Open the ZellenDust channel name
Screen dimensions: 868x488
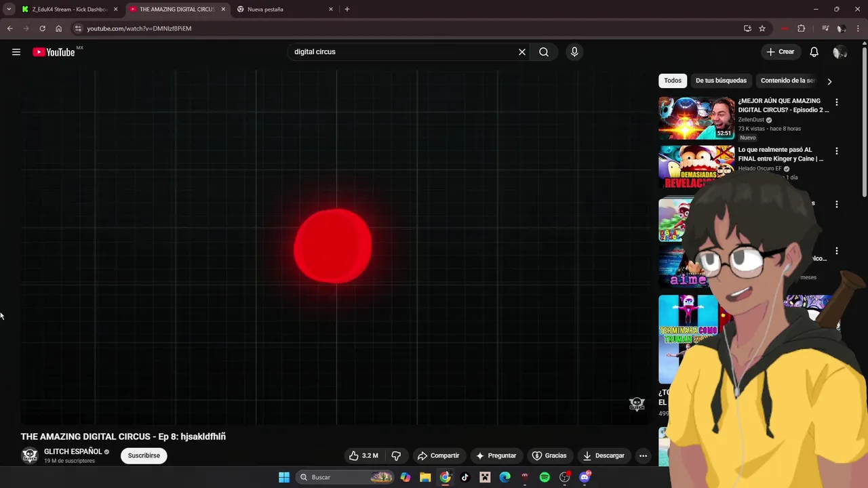(751, 120)
